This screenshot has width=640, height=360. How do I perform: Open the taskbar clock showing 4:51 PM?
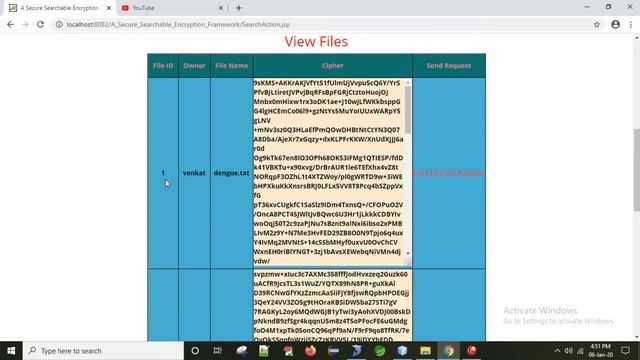click(601, 351)
